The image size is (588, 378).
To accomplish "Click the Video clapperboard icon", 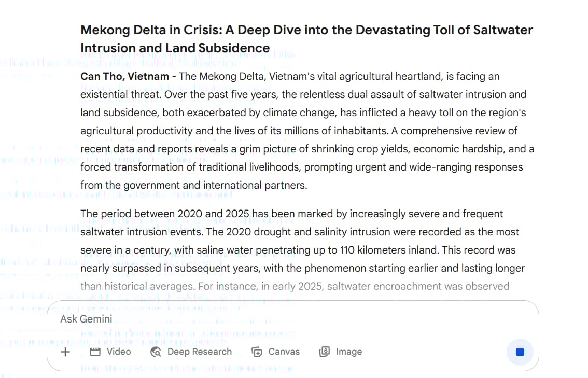I will (95, 352).
